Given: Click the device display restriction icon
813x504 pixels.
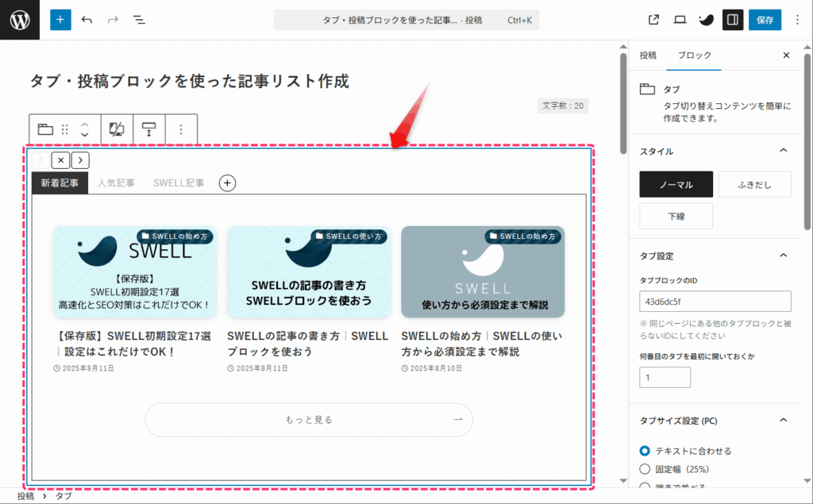Looking at the screenshot, I should tap(117, 129).
